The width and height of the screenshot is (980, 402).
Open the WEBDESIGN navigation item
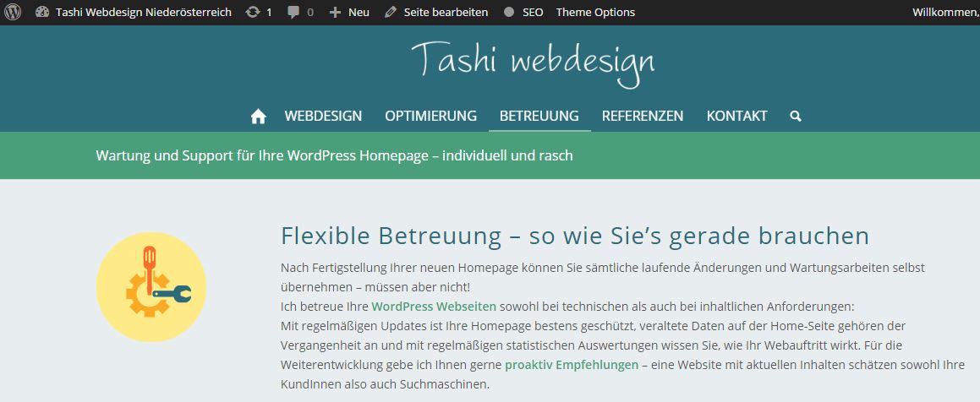click(323, 116)
